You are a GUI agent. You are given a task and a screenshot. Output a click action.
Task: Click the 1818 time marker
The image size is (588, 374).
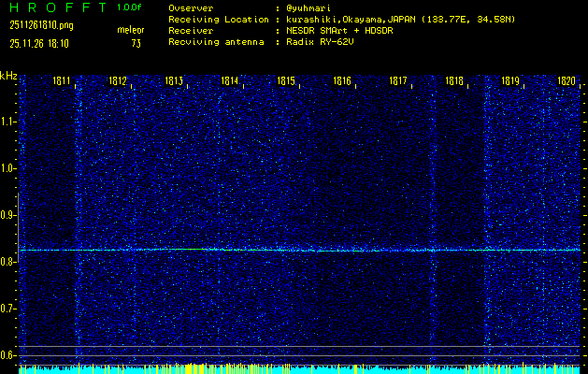(454, 81)
